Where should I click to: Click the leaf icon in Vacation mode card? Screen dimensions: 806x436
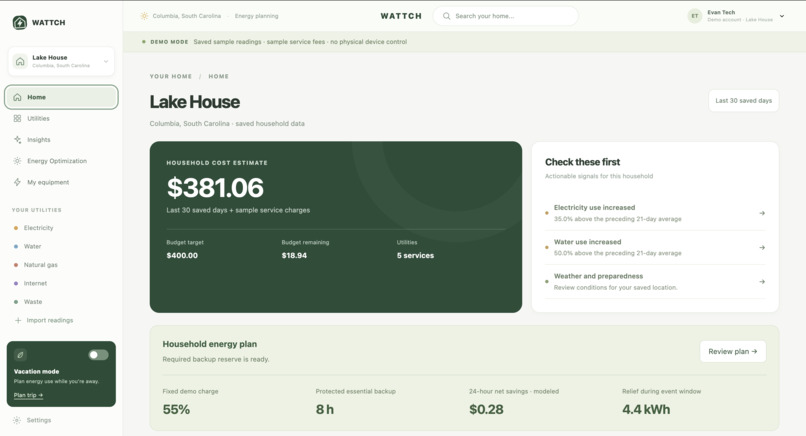[20, 355]
